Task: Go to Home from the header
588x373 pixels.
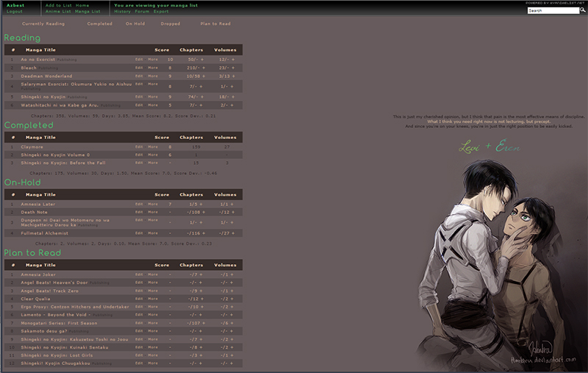Action: pyautogui.click(x=82, y=6)
